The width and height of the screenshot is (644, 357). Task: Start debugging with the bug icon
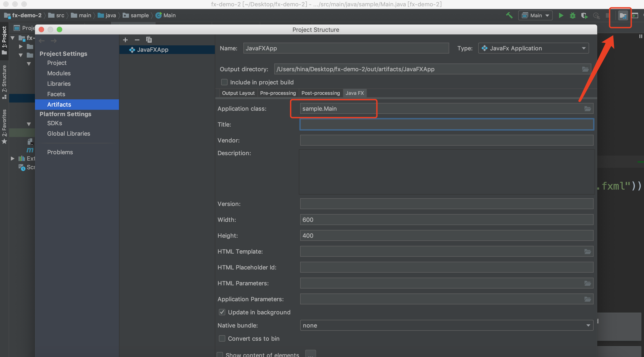pos(572,15)
